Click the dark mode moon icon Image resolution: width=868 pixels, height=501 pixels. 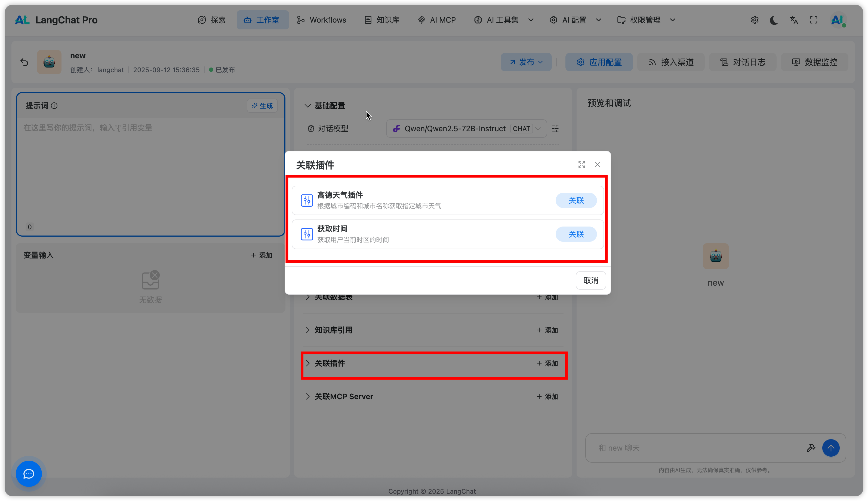coord(774,20)
